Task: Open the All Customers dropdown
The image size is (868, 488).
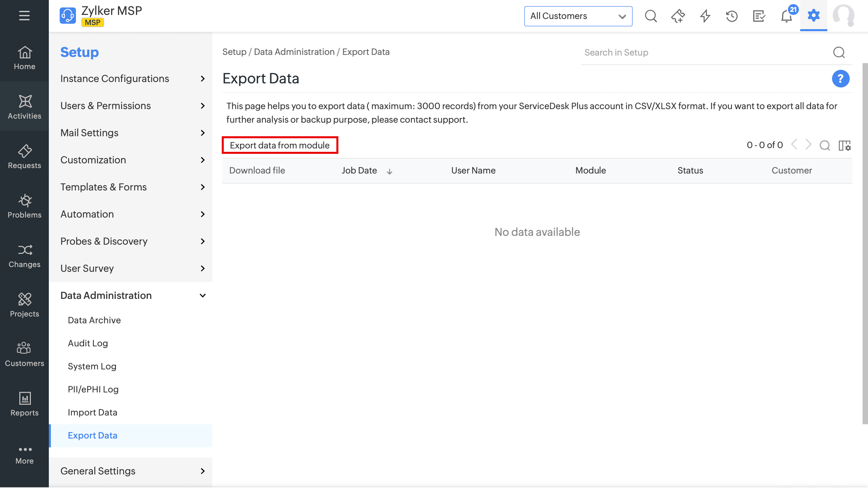Action: pos(578,16)
